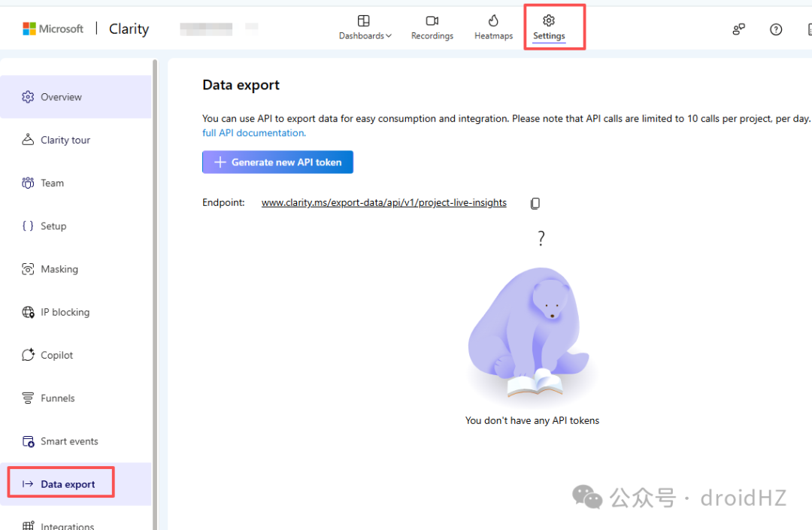Click Generate new API token button

click(277, 162)
